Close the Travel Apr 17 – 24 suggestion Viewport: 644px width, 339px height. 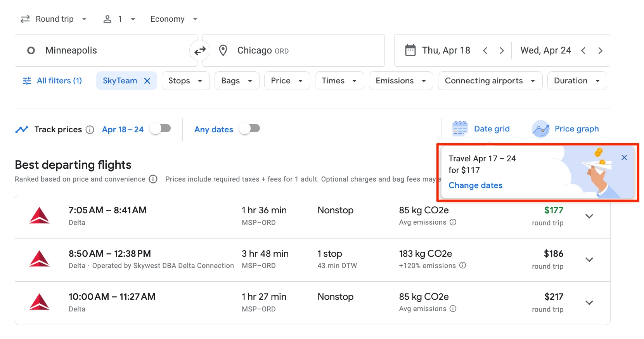point(624,157)
